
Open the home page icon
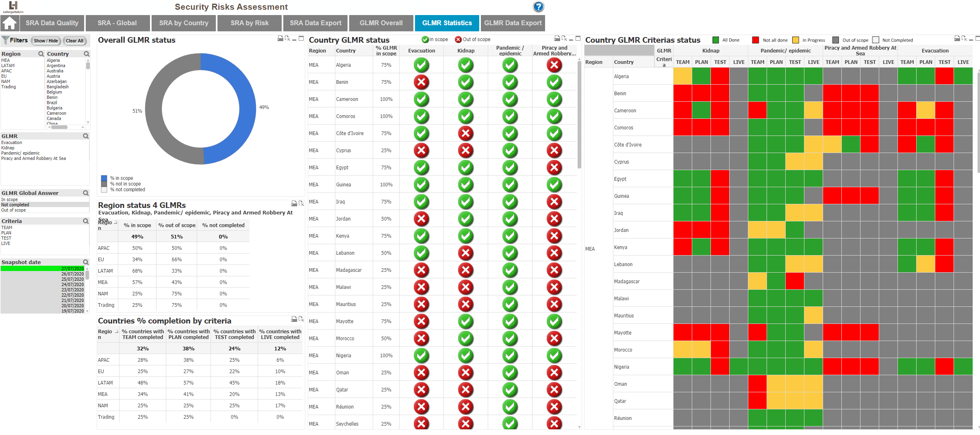click(9, 23)
